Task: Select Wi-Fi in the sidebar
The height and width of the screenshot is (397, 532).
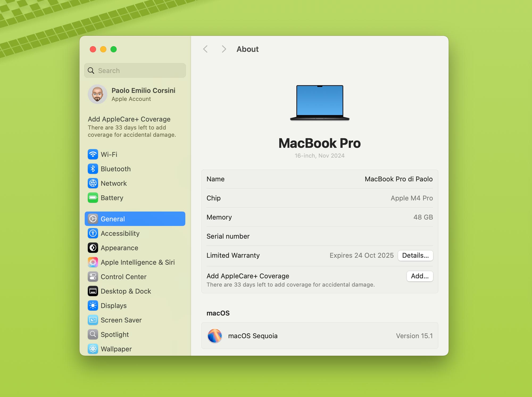Action: tap(135, 154)
